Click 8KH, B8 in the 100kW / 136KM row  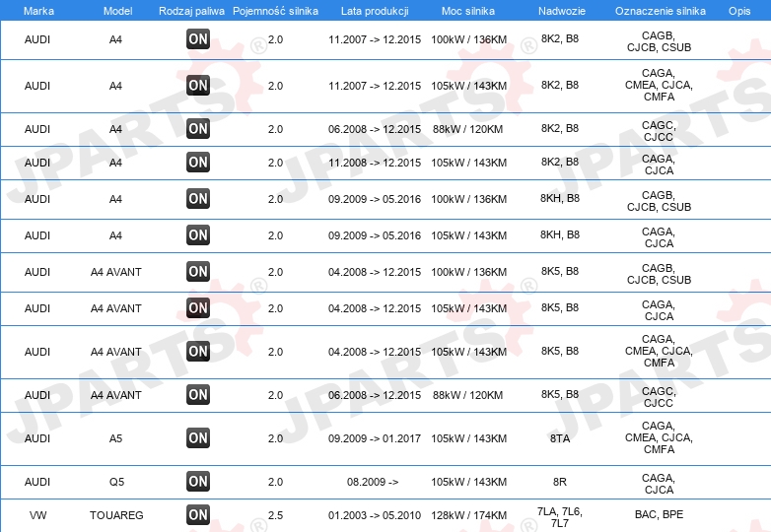point(560,198)
